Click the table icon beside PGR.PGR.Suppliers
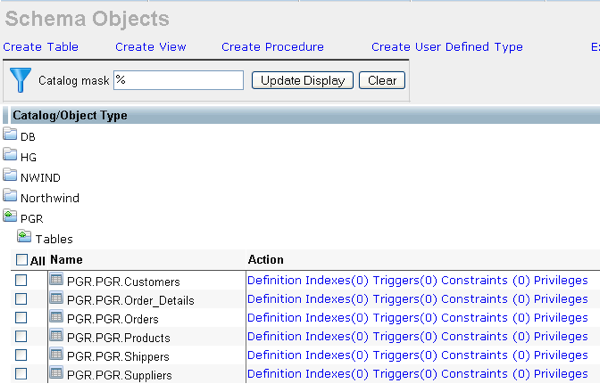This screenshot has height=384, width=600. click(56, 373)
